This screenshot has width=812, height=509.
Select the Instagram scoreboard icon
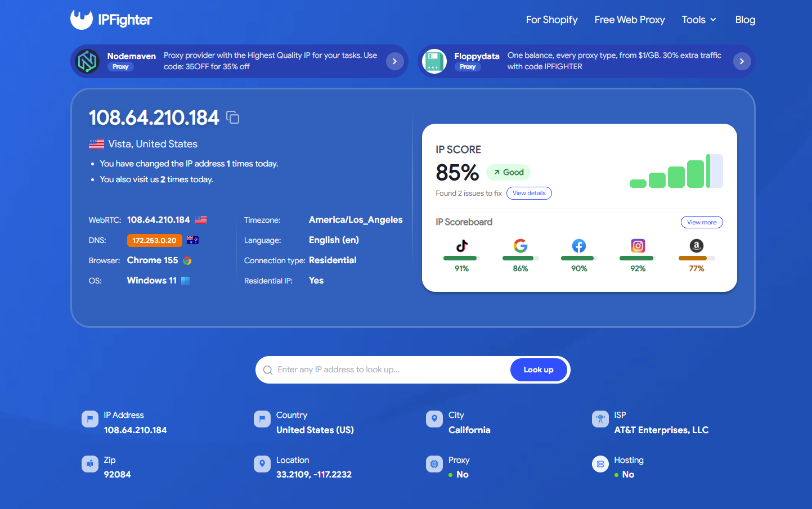638,246
